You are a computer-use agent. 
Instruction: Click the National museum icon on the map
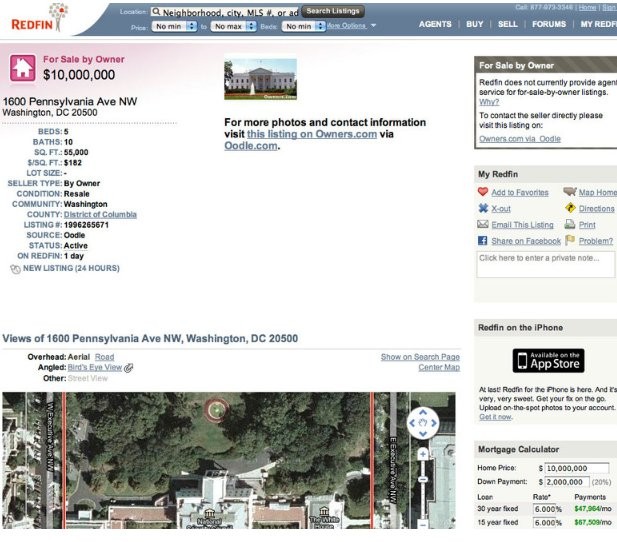[210, 513]
